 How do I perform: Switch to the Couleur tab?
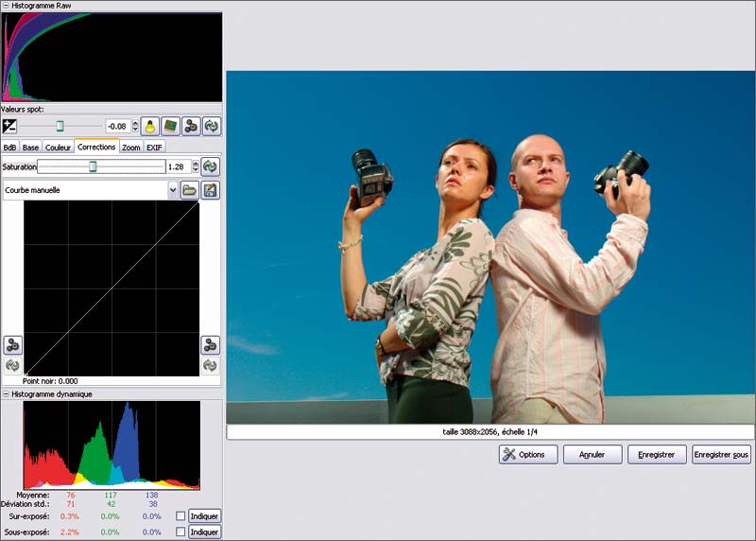pyautogui.click(x=59, y=148)
